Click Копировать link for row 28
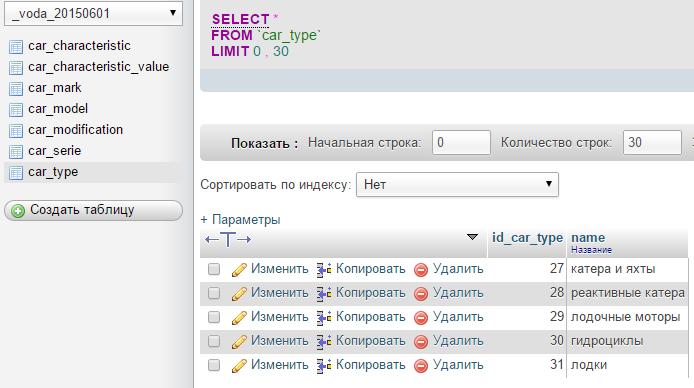This screenshot has height=388, width=694. tap(370, 292)
